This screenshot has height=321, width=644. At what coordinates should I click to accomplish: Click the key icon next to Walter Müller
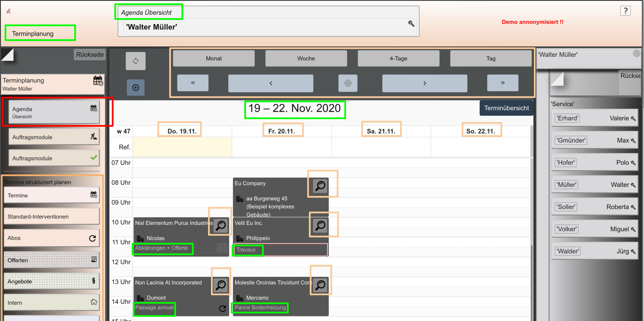click(411, 24)
